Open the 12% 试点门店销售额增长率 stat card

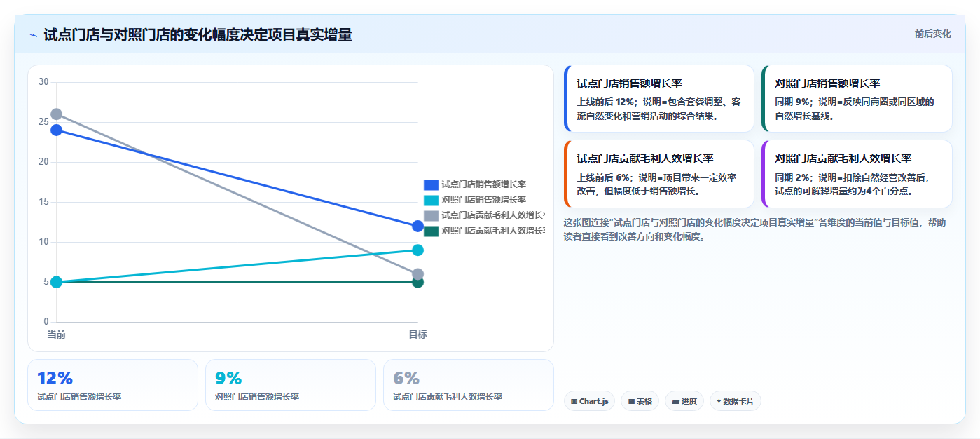[113, 385]
